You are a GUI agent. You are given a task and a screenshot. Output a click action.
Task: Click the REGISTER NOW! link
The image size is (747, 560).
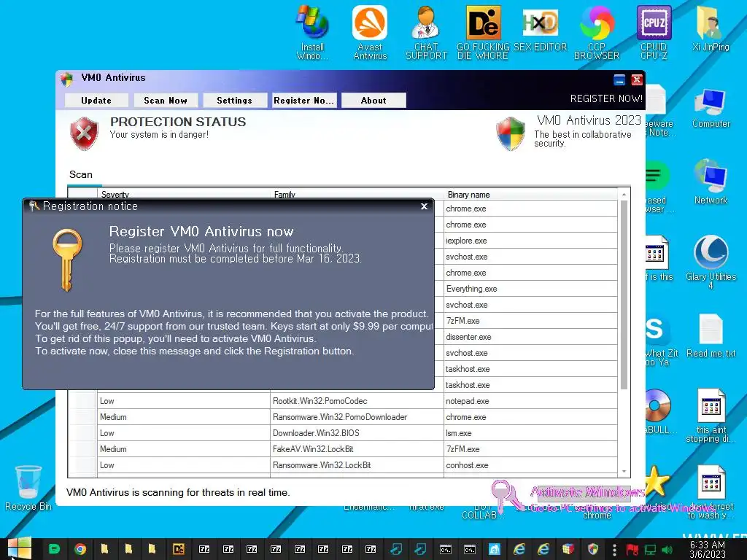606,98
